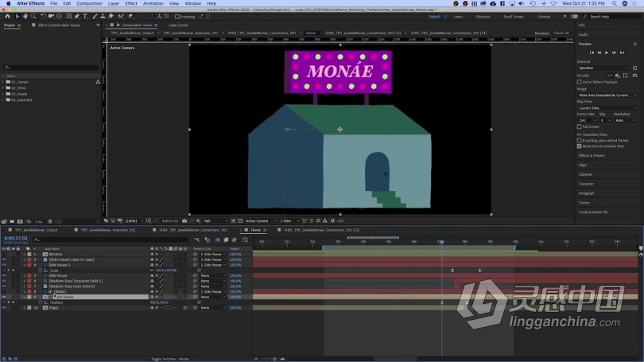The height and width of the screenshot is (362, 644).
Task: Select the Selection arrow tool
Action: [x=17, y=17]
